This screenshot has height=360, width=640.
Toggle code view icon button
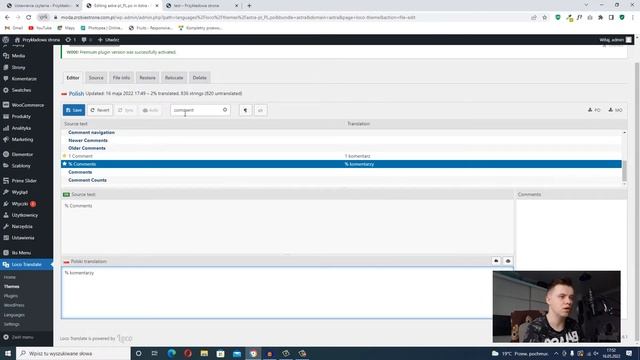pos(260,110)
